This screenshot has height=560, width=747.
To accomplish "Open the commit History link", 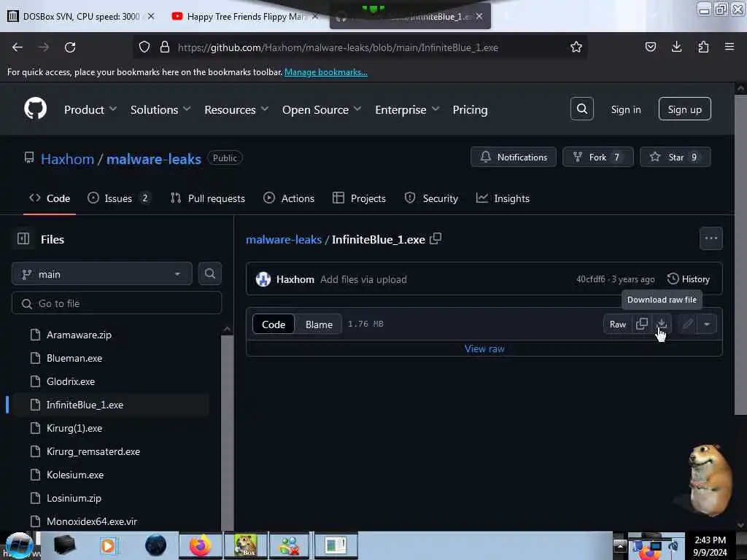I will (x=689, y=279).
